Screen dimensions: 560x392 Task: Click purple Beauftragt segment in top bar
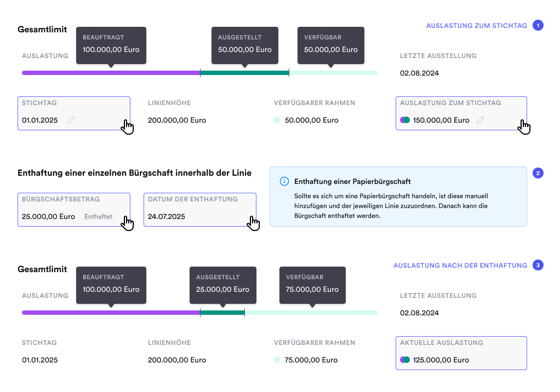[111, 73]
